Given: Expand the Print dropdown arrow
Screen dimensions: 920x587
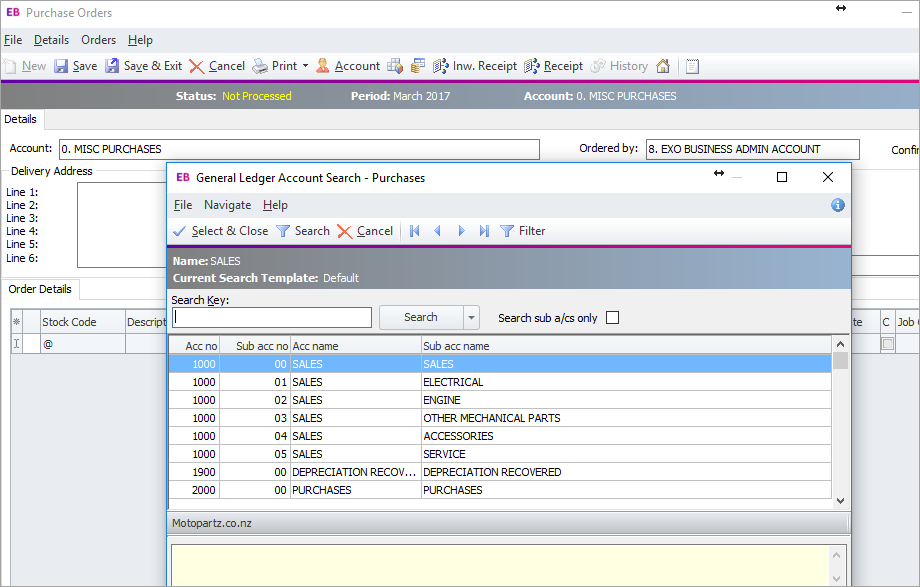Looking at the screenshot, I should pos(305,66).
